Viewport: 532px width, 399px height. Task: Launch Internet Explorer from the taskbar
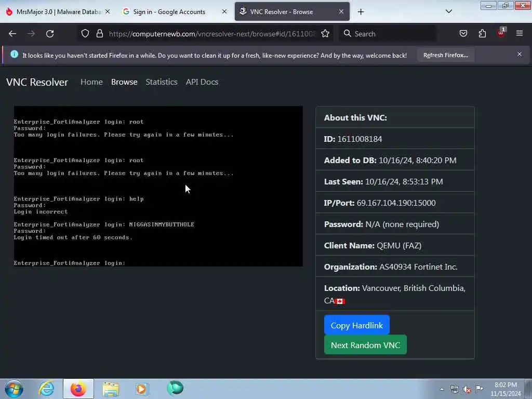[46, 389]
